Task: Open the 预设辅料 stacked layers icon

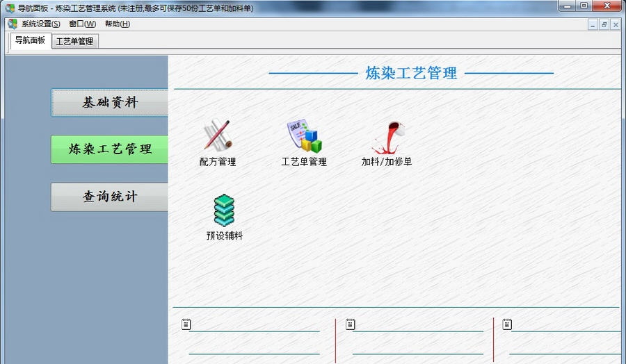Action: (x=224, y=210)
